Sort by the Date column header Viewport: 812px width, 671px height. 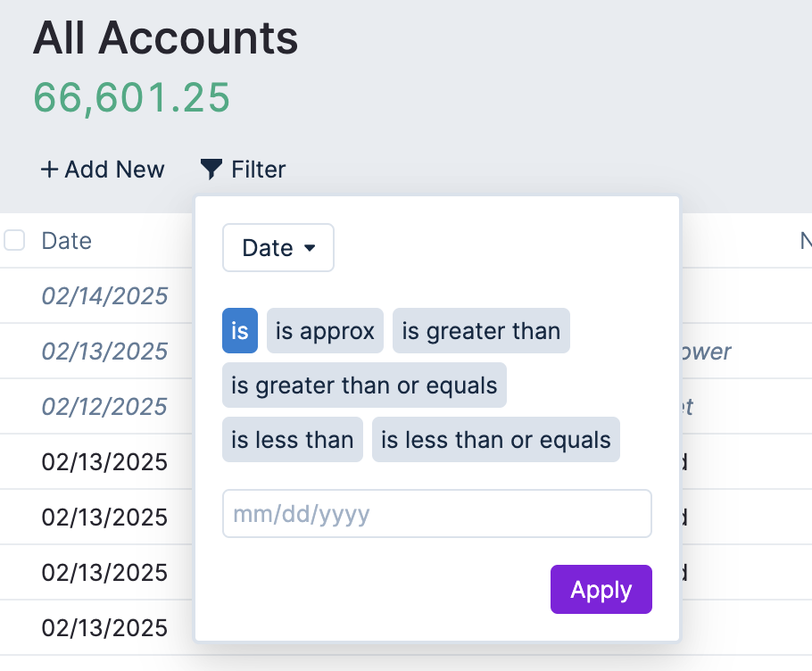click(67, 241)
